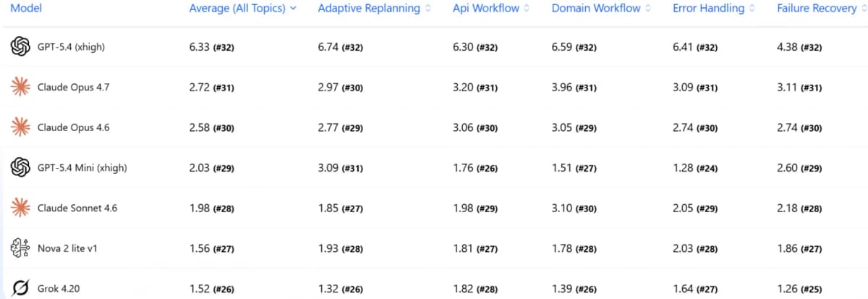
Task: Click the 3.05 (#29) Domain Workflow cell
Action: tap(574, 127)
